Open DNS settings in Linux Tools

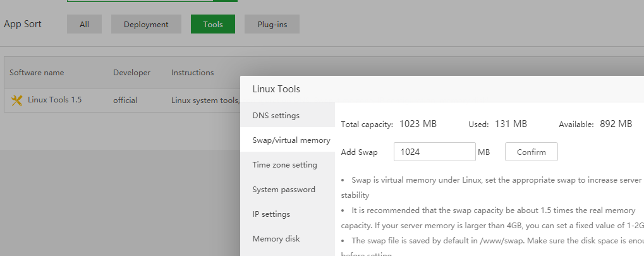point(276,116)
